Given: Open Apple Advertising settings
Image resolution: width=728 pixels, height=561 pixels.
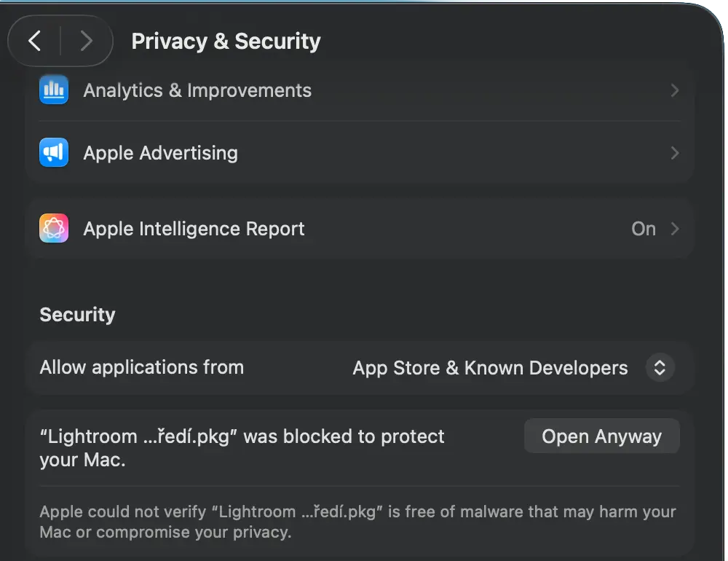Looking at the screenshot, I should click(x=161, y=152).
